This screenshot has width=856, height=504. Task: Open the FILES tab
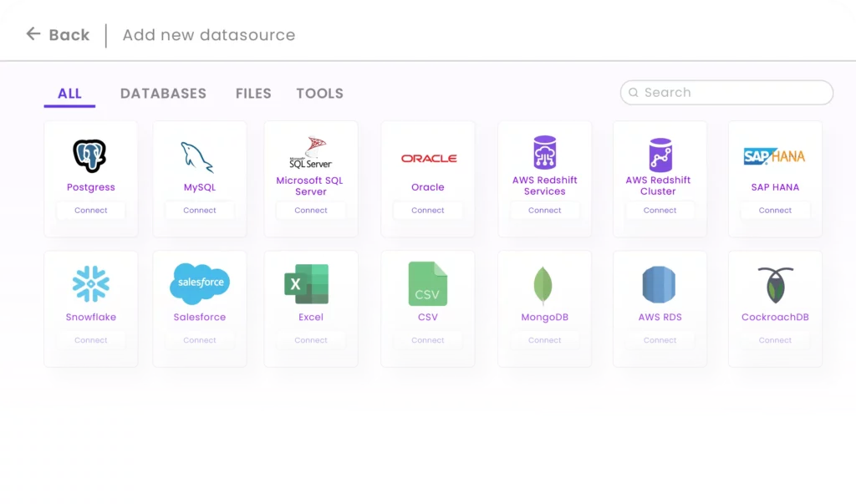tap(253, 94)
